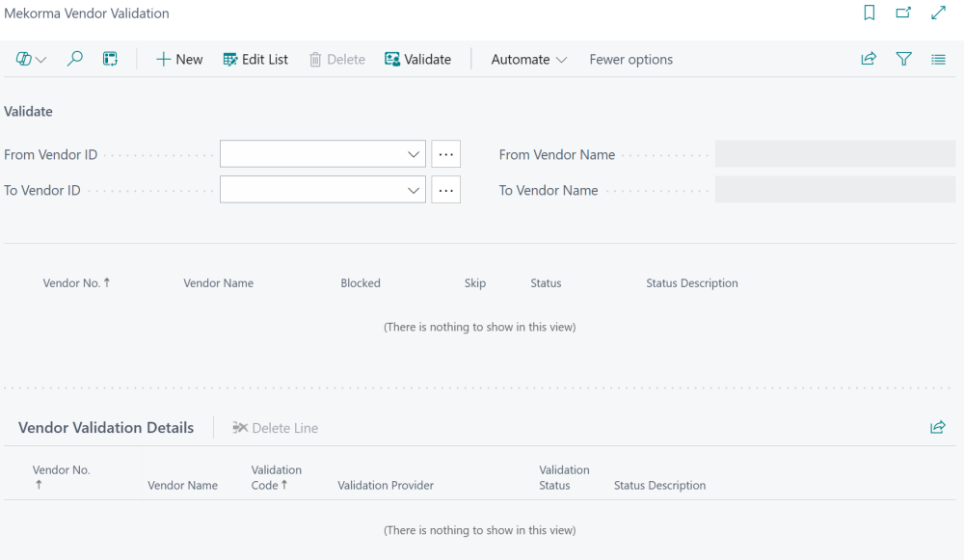
Task: Create a record with the New button
Action: (179, 59)
